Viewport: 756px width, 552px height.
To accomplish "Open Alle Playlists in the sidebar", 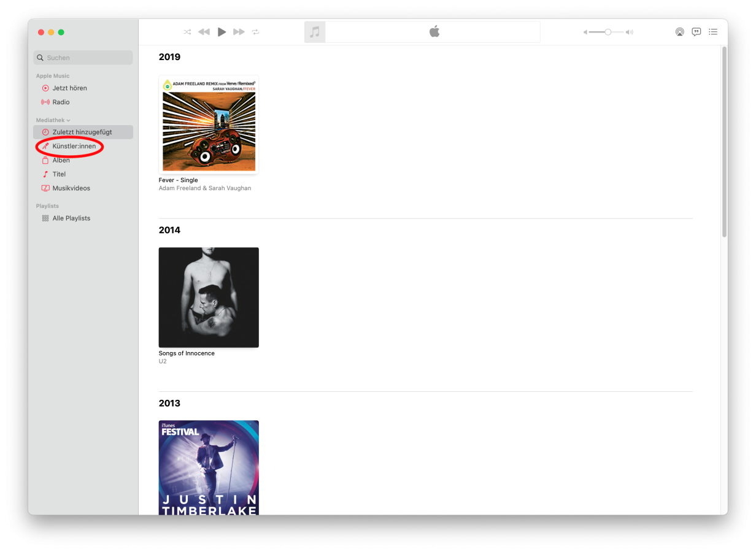I will tap(83, 218).
